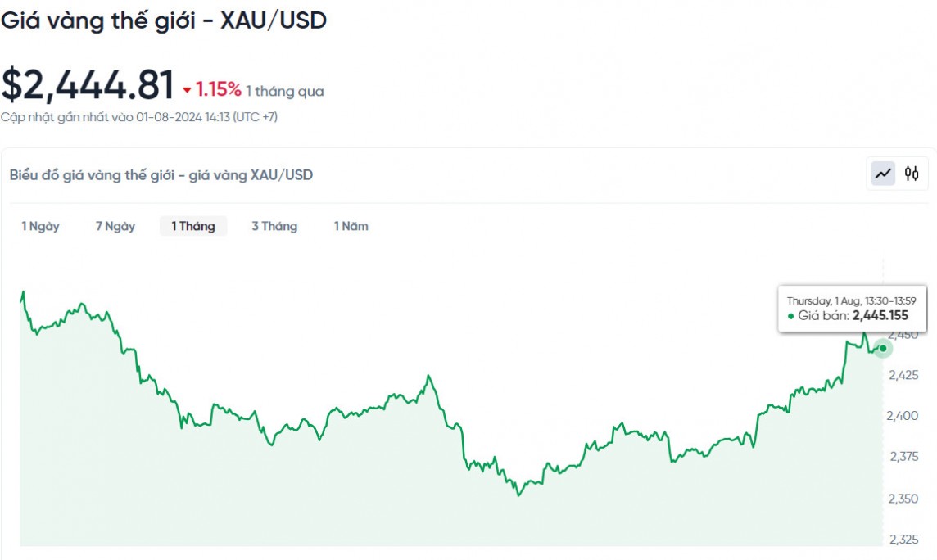Viewport: 937px width, 560px height.
Task: Click highlighted green data point on chart
Action: 883,348
